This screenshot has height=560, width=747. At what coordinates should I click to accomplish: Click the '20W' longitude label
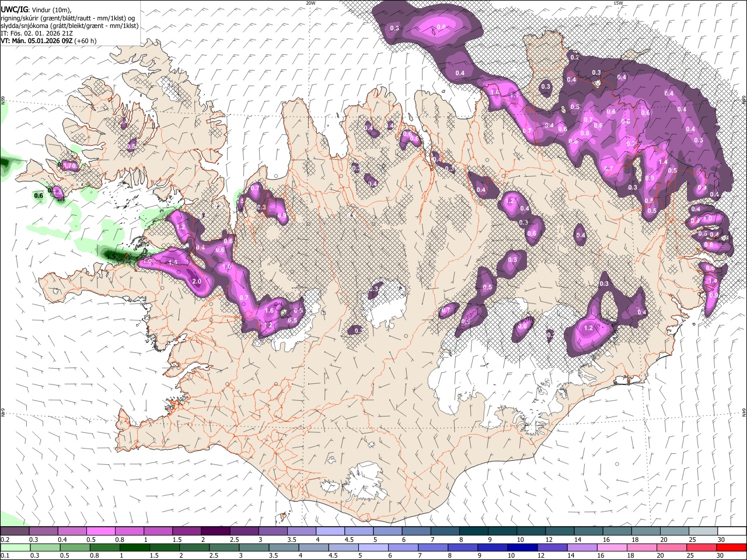pyautogui.click(x=310, y=3)
